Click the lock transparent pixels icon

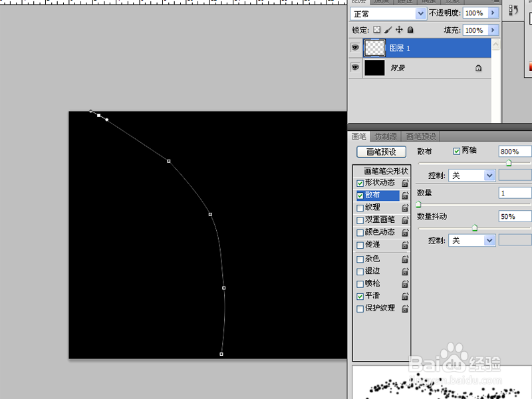[x=376, y=30]
